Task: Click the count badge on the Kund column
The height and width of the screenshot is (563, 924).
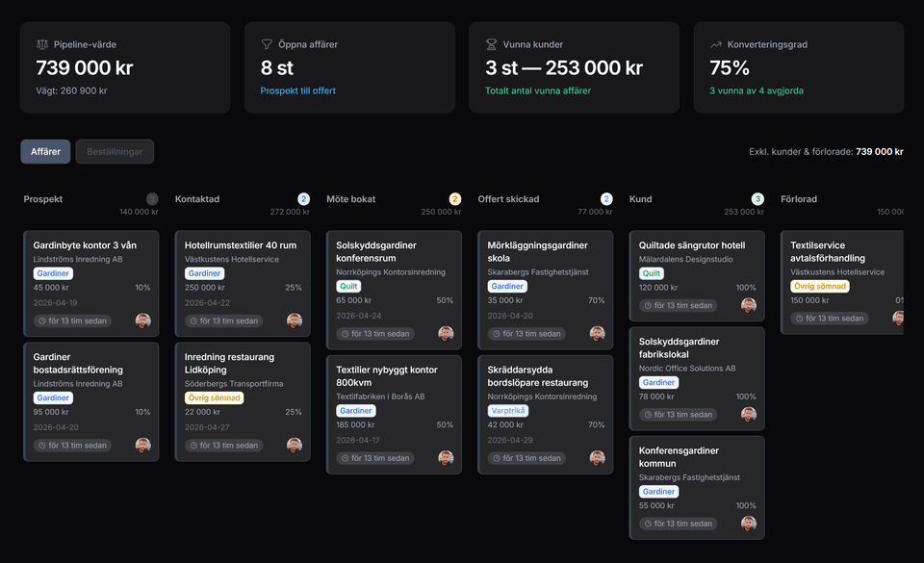Action: tap(757, 198)
